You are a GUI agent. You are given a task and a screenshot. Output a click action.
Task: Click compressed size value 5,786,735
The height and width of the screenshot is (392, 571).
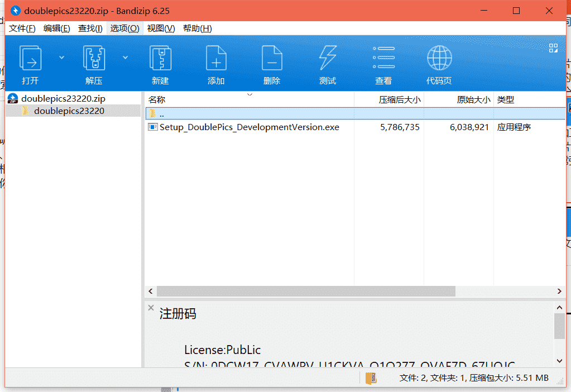click(x=400, y=127)
